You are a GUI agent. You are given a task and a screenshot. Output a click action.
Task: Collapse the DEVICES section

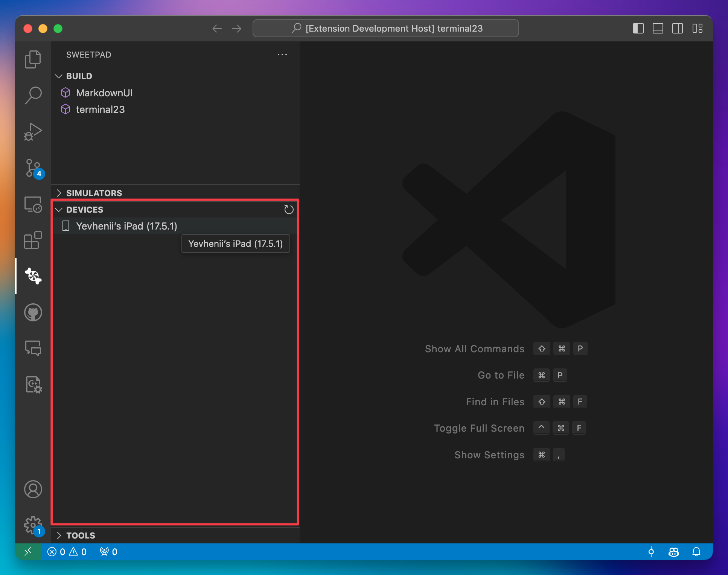pos(85,210)
